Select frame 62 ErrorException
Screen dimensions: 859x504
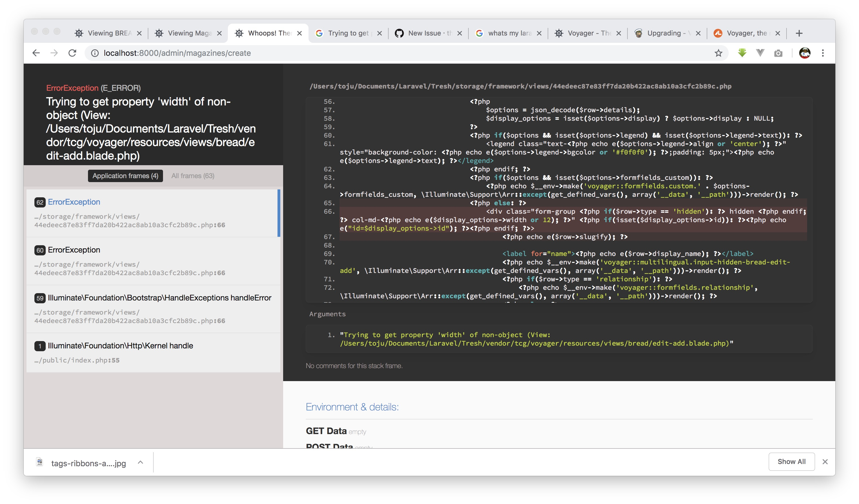[x=153, y=213]
